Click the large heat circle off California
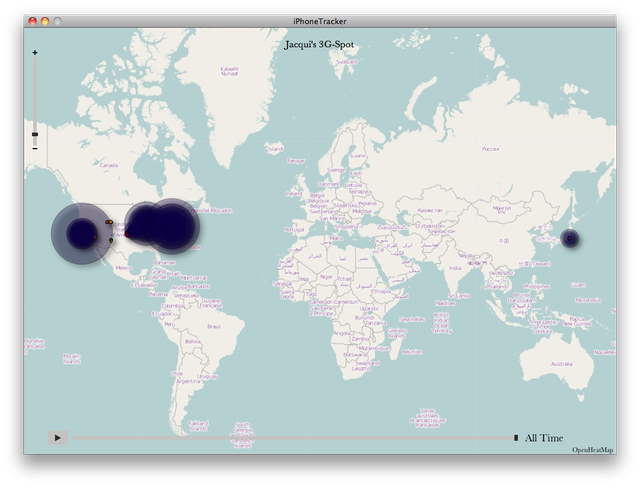Screen dimensions: 640x487 point(82,234)
